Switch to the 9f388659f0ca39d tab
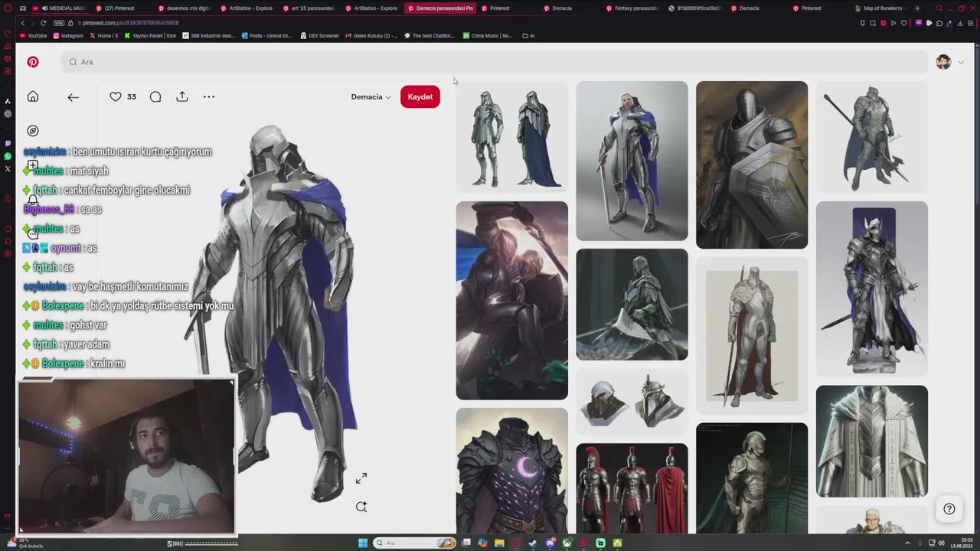This screenshot has width=980, height=551. [x=694, y=8]
